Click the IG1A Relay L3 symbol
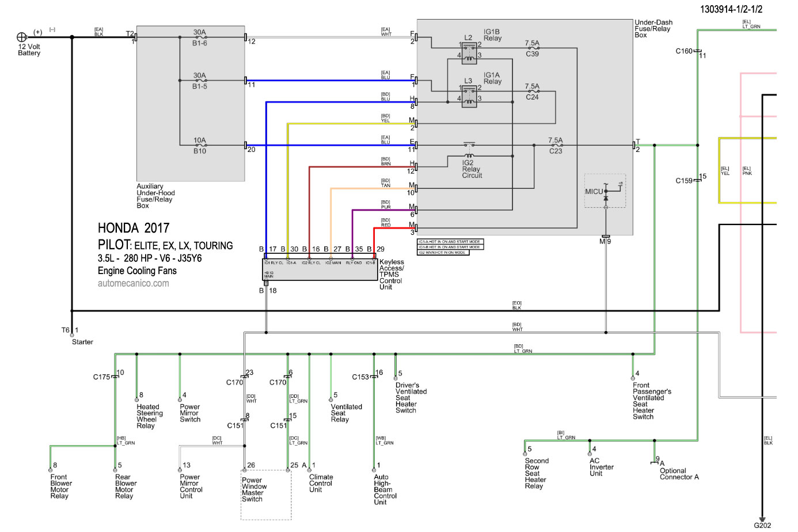 coord(469,94)
